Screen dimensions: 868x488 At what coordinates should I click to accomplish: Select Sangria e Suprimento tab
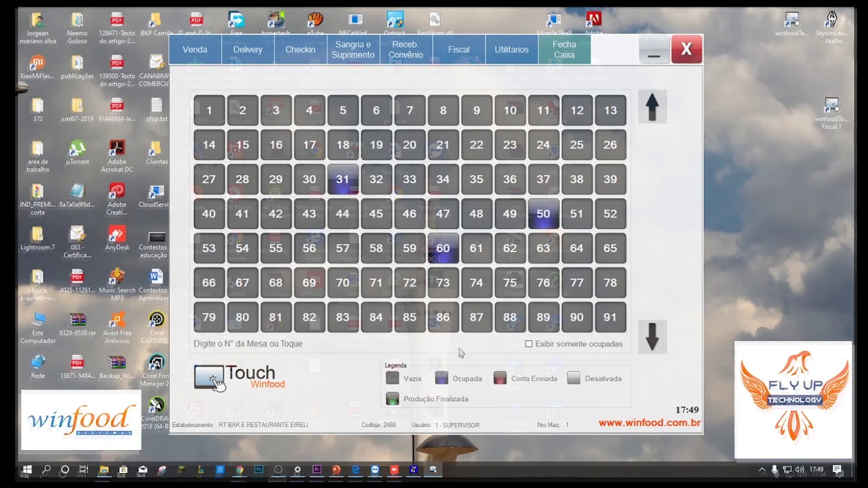coord(353,49)
